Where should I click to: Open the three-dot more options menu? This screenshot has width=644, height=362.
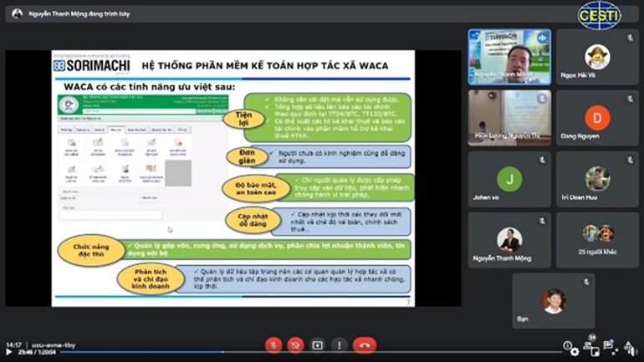click(340, 345)
